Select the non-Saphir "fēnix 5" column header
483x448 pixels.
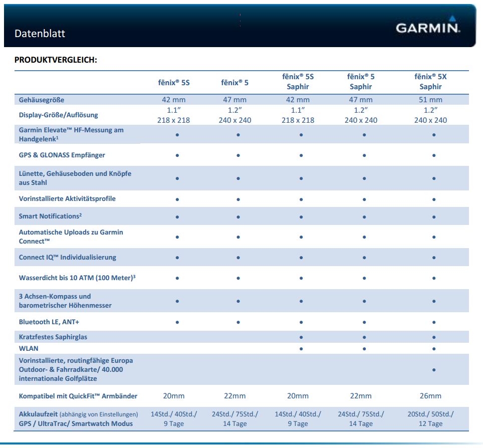coord(234,83)
